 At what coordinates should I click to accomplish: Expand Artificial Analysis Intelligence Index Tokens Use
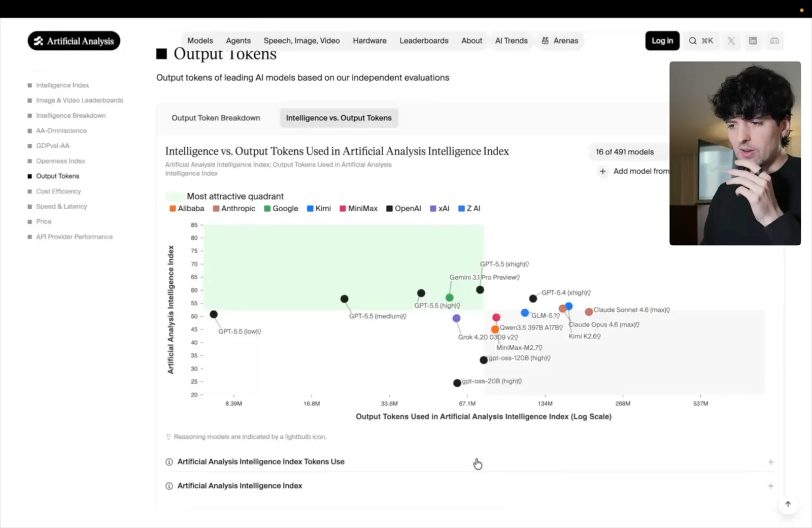pyautogui.click(x=469, y=462)
